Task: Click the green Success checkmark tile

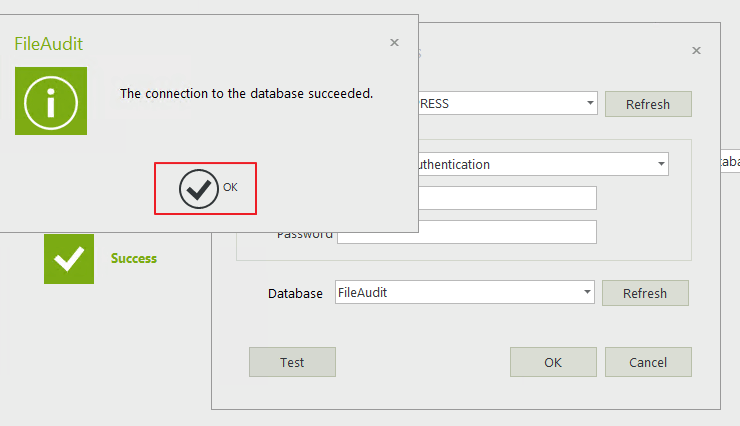Action: (69, 258)
